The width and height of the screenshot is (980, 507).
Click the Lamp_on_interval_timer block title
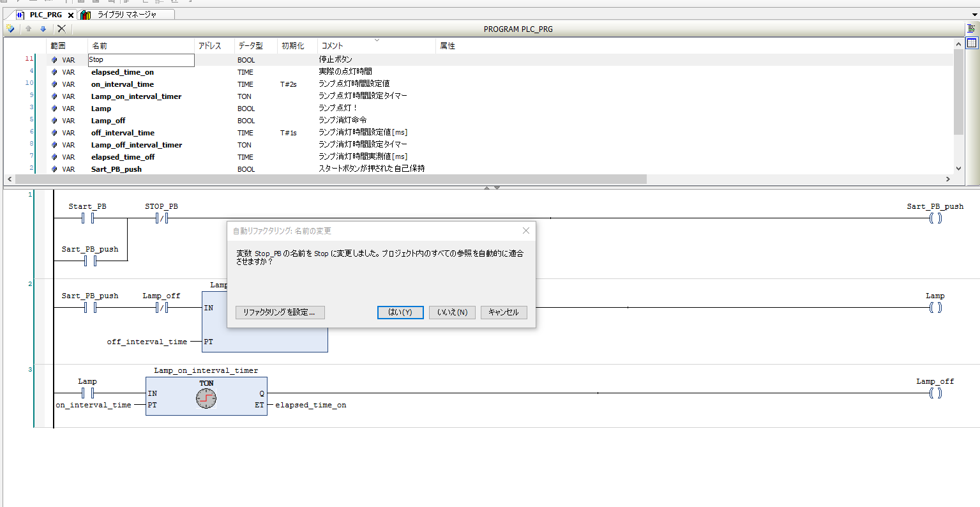pyautogui.click(x=206, y=370)
